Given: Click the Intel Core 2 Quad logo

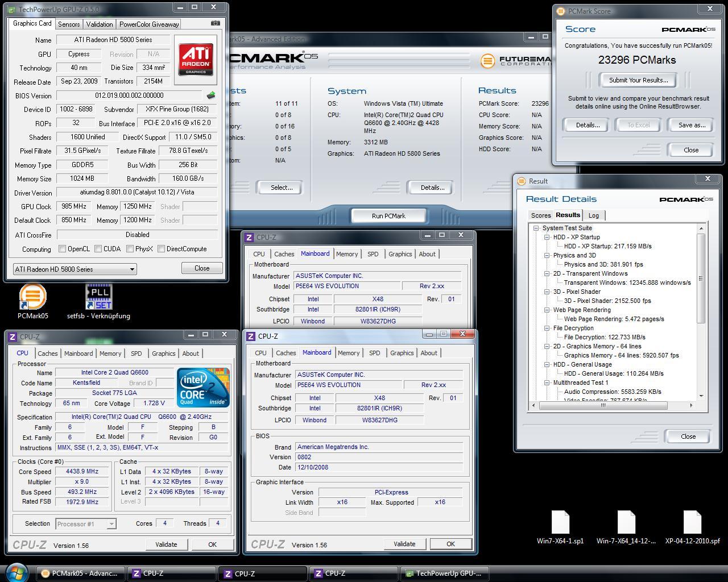Looking at the screenshot, I should pos(202,387).
